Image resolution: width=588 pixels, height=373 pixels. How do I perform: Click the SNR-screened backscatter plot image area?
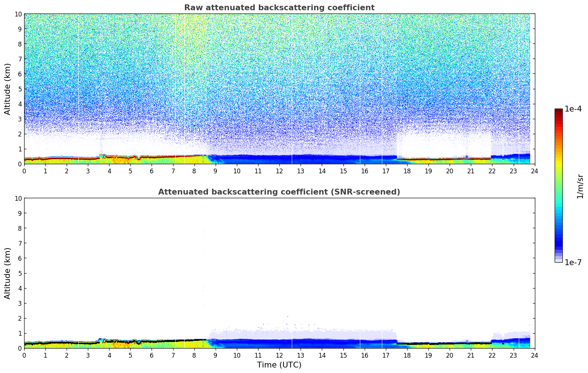[279, 273]
